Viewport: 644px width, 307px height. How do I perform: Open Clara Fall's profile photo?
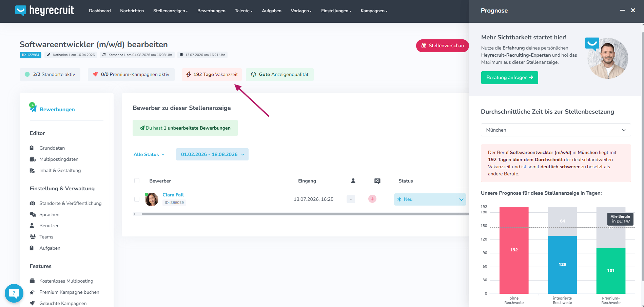click(152, 199)
